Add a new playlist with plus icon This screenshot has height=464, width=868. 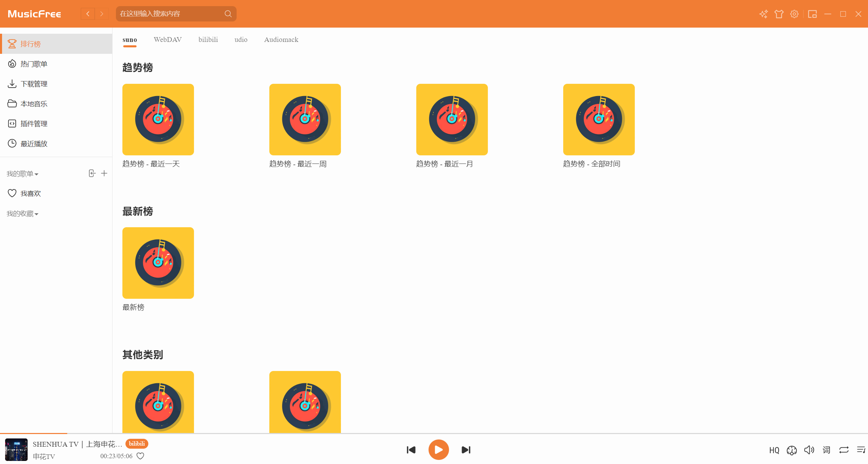pyautogui.click(x=104, y=173)
